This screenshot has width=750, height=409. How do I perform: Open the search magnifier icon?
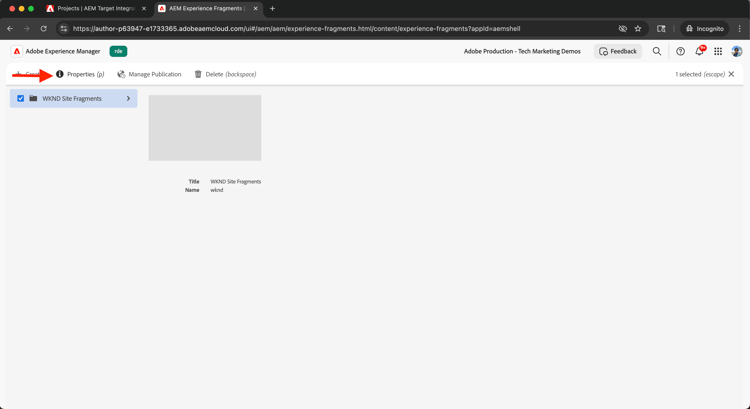pyautogui.click(x=657, y=51)
